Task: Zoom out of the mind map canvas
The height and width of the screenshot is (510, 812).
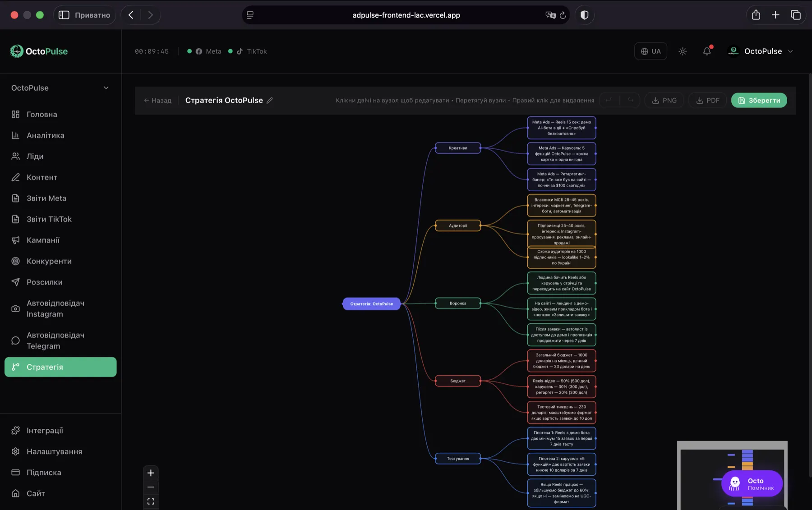Action: pos(151,487)
